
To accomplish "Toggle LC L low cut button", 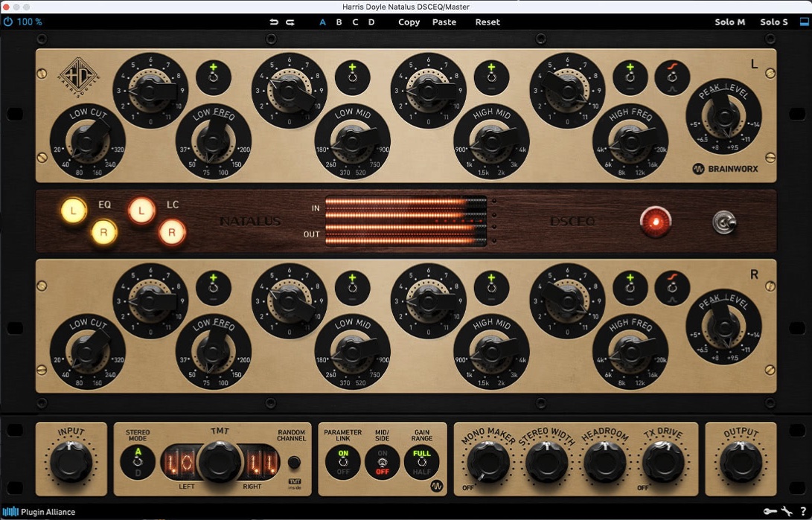I will [x=141, y=211].
